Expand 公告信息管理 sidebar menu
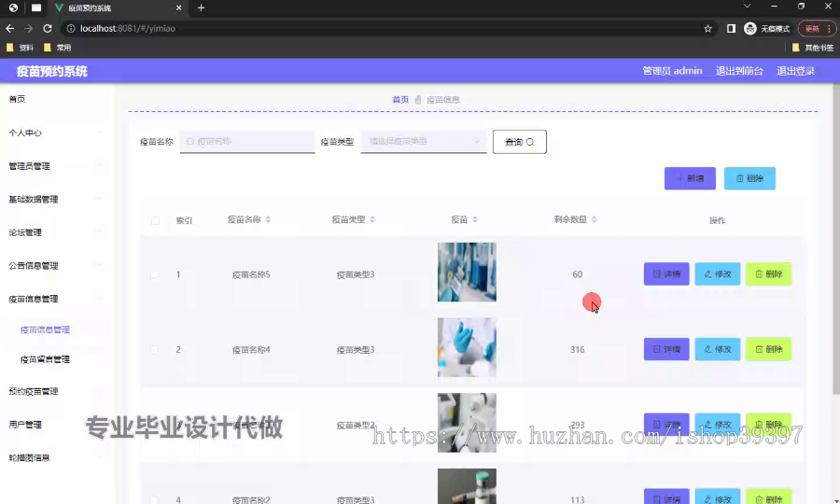840x504 pixels. [x=55, y=266]
